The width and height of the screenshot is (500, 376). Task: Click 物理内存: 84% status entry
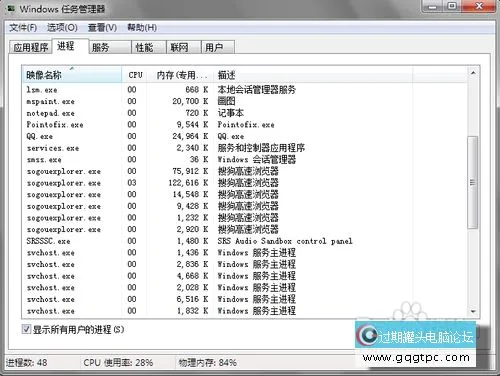(x=208, y=362)
